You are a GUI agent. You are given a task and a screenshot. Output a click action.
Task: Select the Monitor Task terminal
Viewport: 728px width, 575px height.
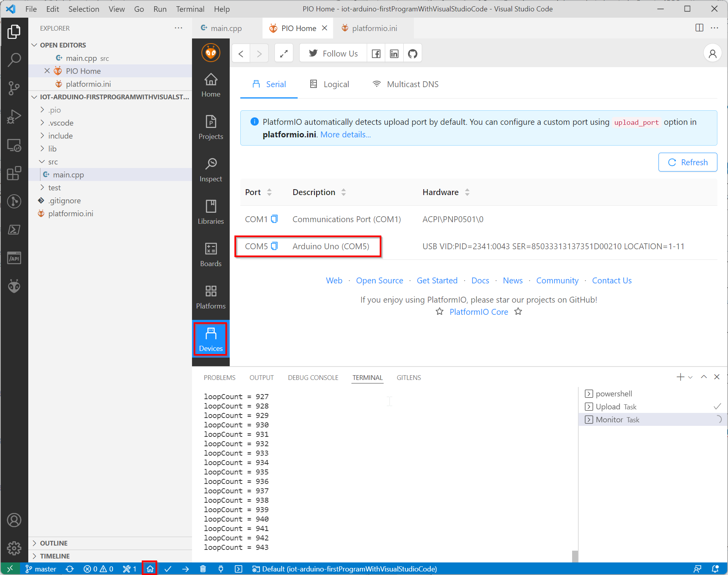coord(653,420)
